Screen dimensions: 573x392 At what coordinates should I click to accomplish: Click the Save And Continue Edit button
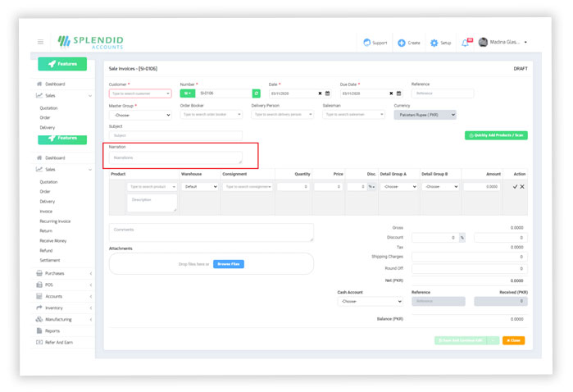click(461, 340)
